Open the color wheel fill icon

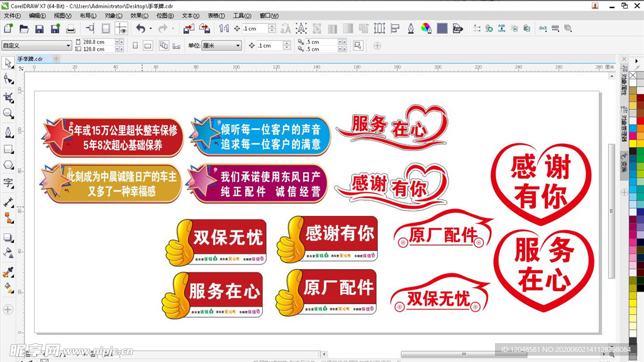pos(426,28)
